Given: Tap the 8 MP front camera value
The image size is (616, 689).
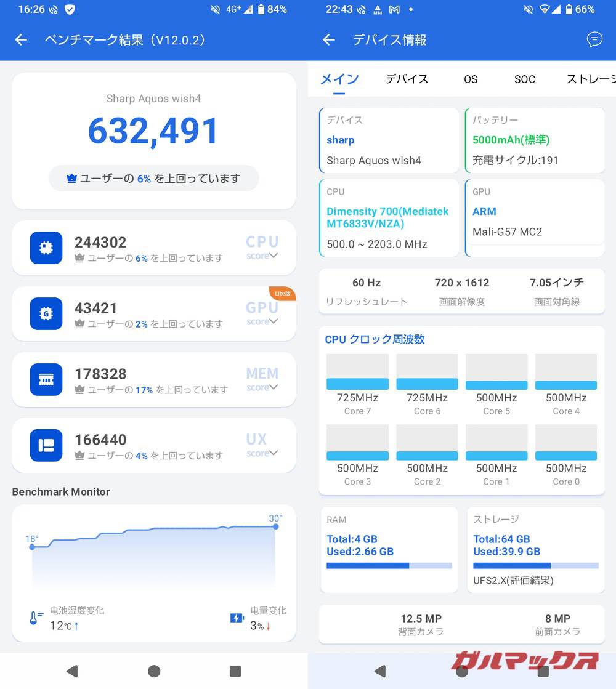Looking at the screenshot, I should [557, 619].
